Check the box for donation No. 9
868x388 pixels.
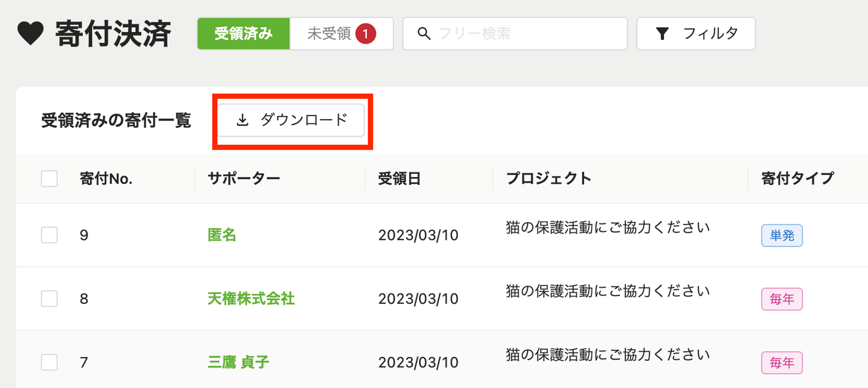pos(49,235)
